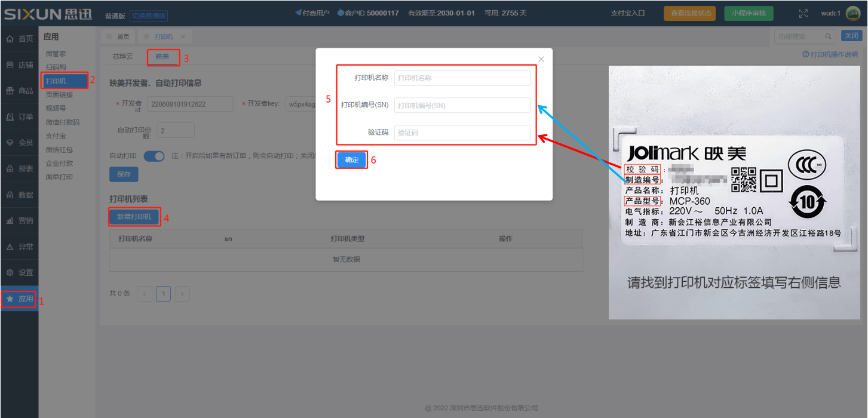Open 页面链接 in the 应用 menu
The image size is (868, 418).
pos(59,94)
